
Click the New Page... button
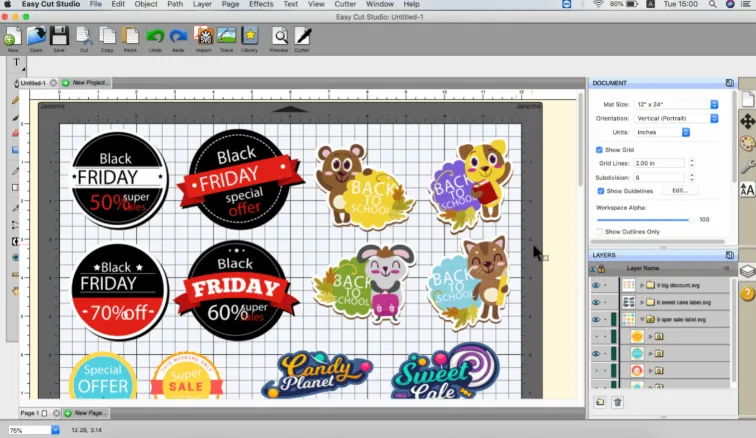click(86, 413)
